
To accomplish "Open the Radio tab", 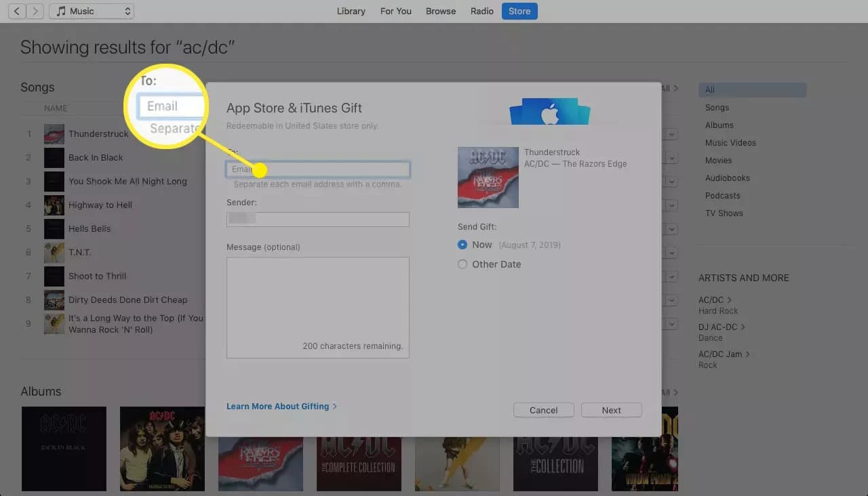I will pos(482,11).
